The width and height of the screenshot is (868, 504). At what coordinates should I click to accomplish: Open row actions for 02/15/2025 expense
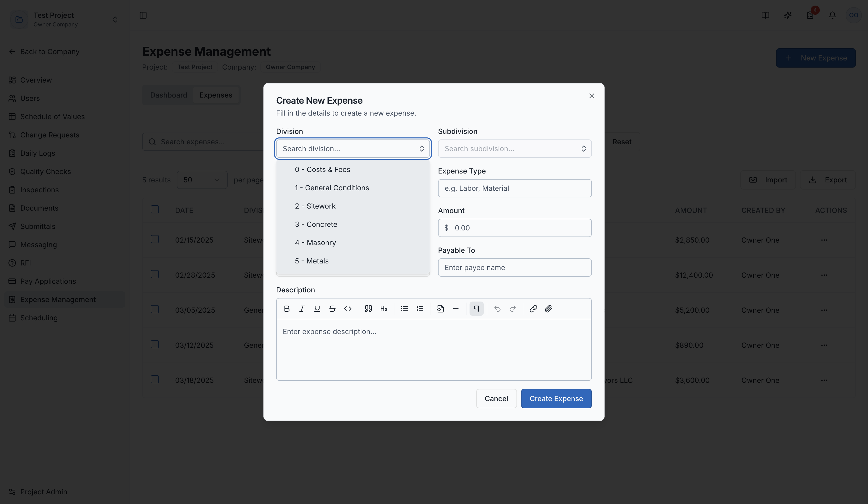824,240
